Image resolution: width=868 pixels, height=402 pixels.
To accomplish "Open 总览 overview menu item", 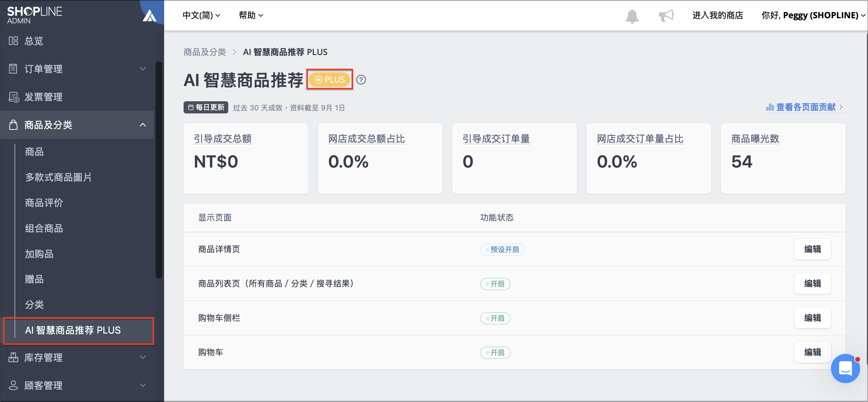I will 34,41.
